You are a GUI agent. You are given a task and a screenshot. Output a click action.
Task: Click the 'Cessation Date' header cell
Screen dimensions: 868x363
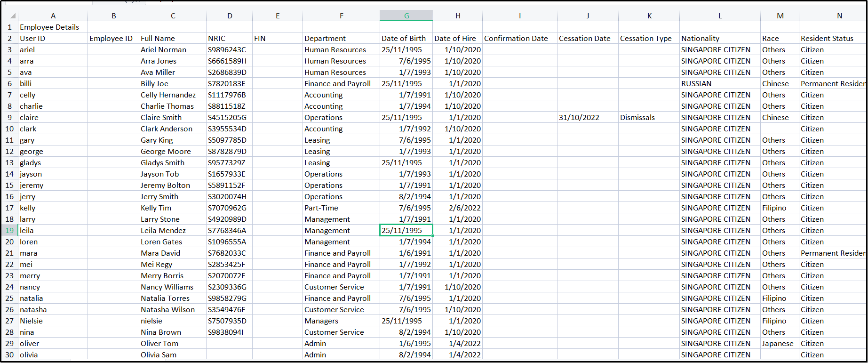click(x=588, y=38)
